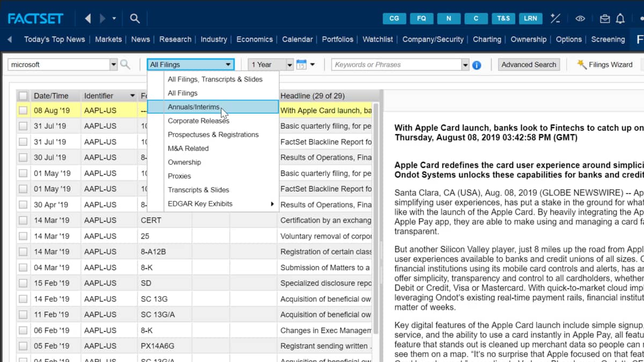Screen dimensions: 644x362
Task: Check the 30 Apr '19 row checkbox
Action: tap(23, 205)
